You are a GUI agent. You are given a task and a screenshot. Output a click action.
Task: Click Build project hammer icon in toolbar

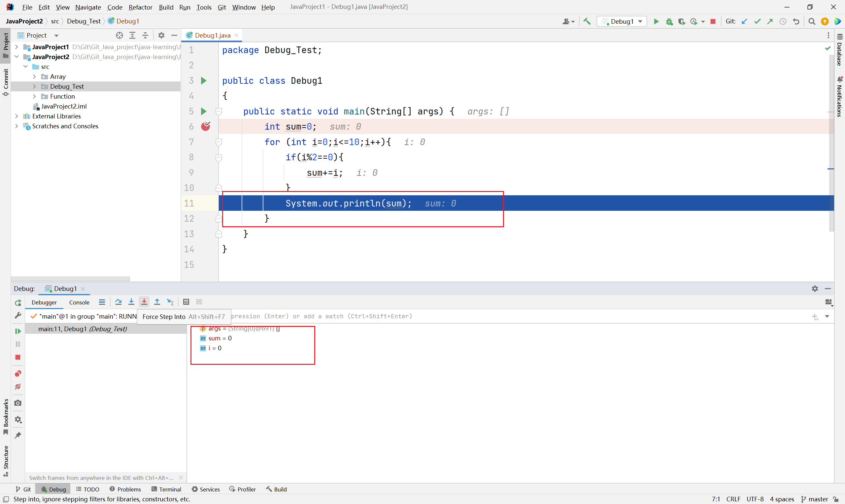[x=587, y=21]
